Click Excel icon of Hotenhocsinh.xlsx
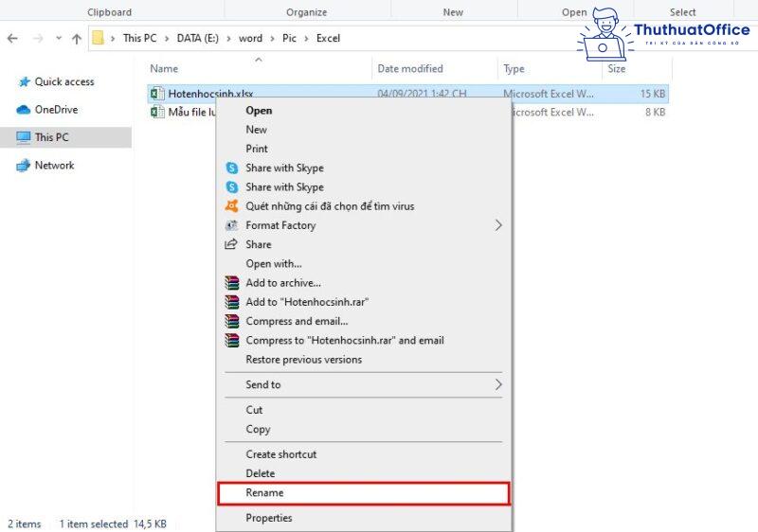This screenshot has height=532, width=758. [x=156, y=93]
